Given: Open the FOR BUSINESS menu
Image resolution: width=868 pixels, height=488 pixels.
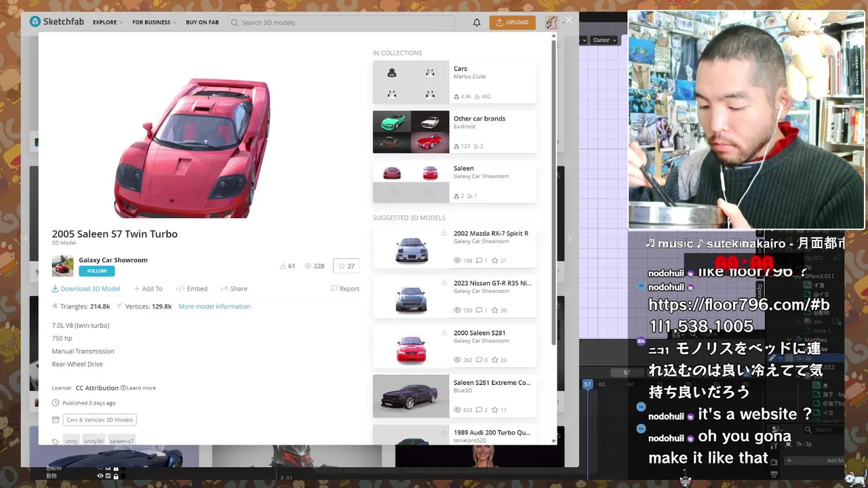Looking at the screenshot, I should pyautogui.click(x=154, y=22).
